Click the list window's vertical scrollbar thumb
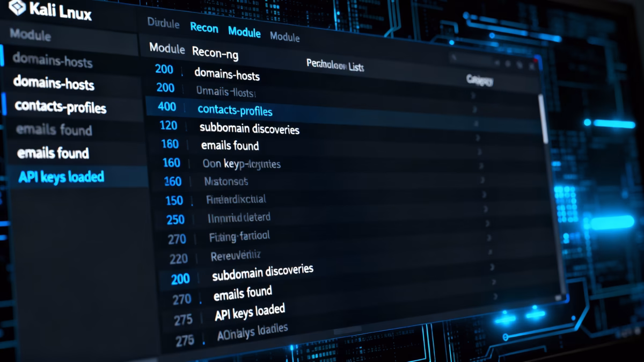The height and width of the screenshot is (362, 644). click(x=543, y=118)
